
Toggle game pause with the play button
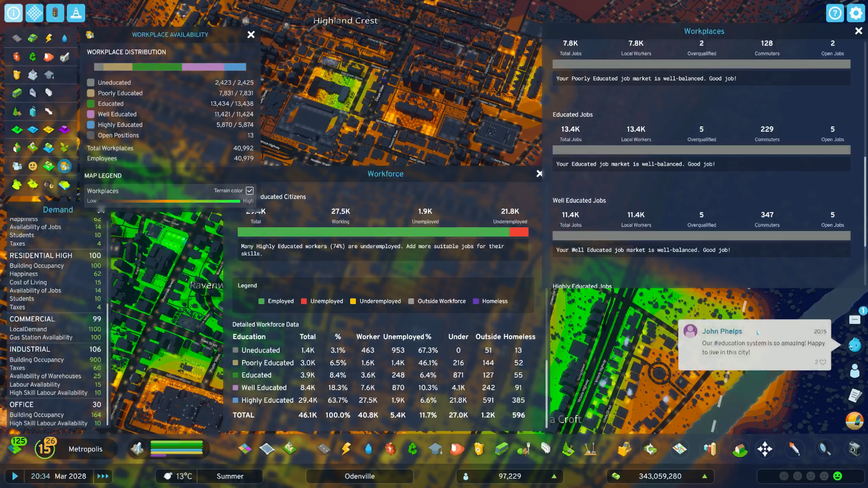click(15, 476)
